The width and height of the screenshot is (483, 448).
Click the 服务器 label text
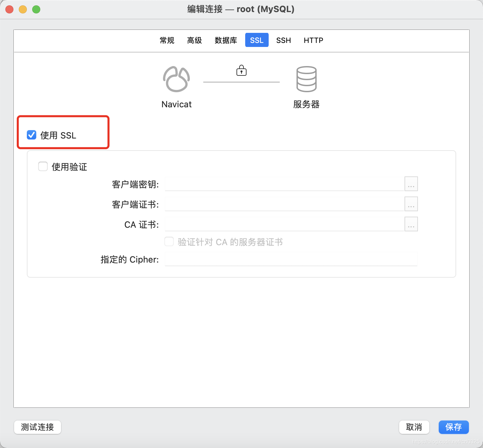[x=306, y=104]
